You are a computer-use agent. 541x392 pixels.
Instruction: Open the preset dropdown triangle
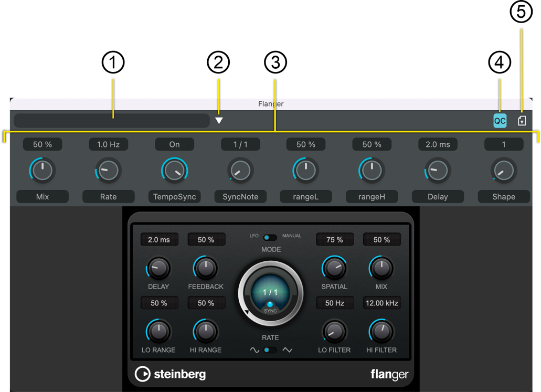(x=219, y=121)
